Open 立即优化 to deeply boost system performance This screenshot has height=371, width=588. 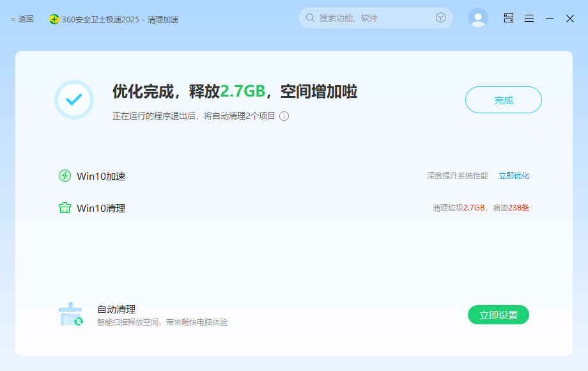pos(513,175)
